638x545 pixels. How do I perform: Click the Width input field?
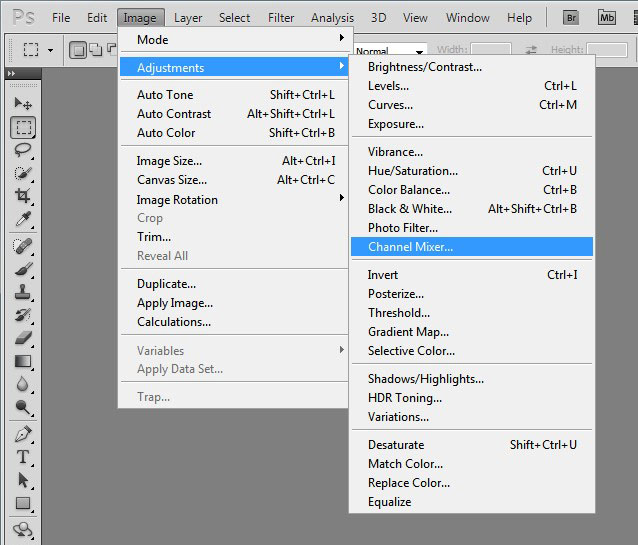[491, 50]
